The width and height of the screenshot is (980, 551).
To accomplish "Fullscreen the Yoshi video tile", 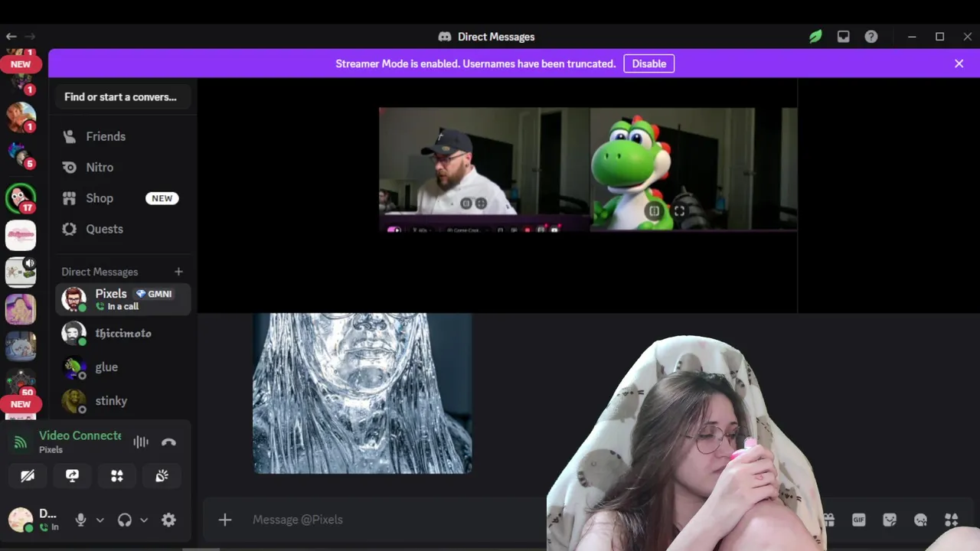I will point(679,210).
